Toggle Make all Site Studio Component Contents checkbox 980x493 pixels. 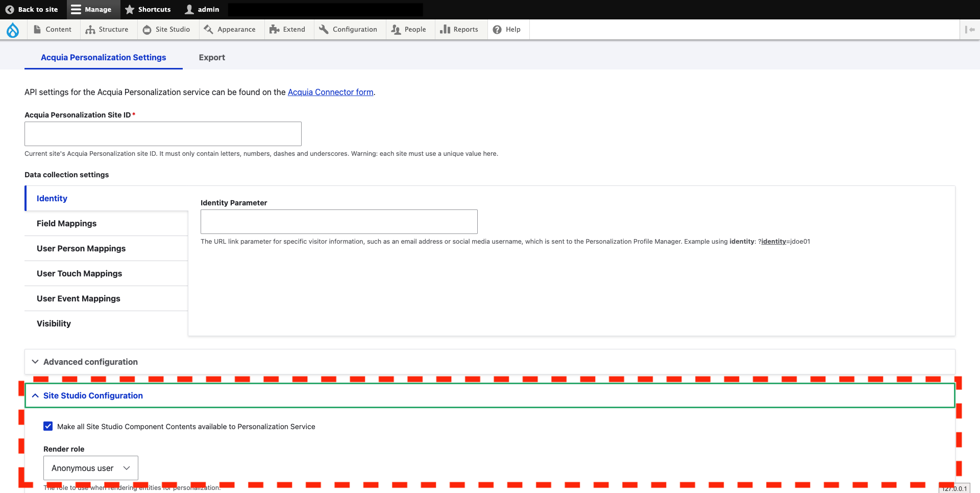(48, 426)
